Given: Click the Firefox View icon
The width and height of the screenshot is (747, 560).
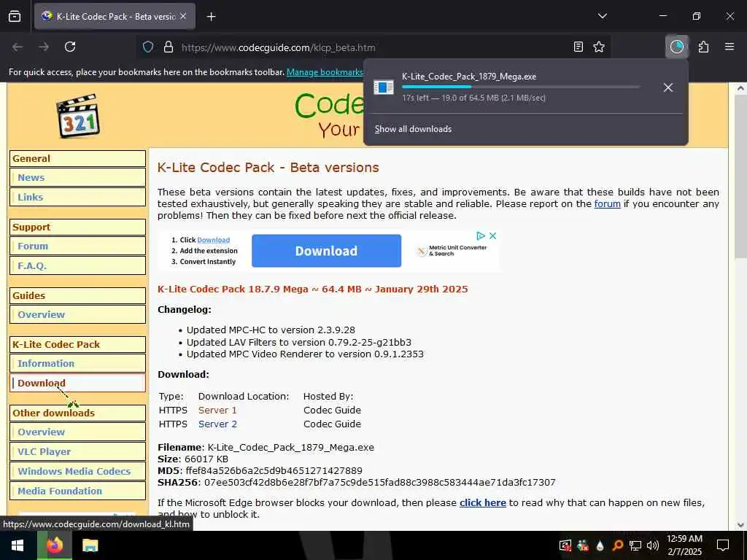Looking at the screenshot, I should (15, 16).
